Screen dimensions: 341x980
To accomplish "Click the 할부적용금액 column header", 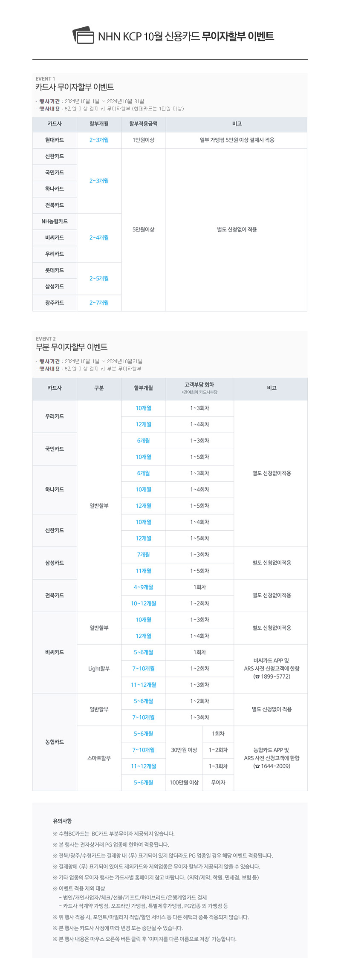I will point(143,124).
